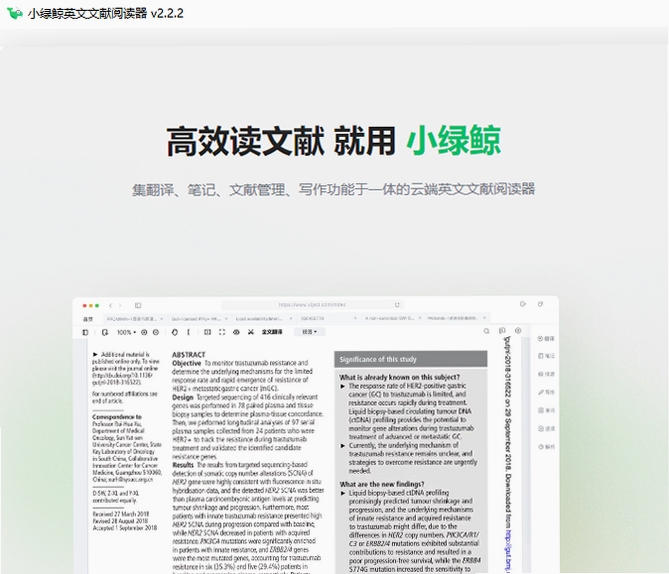Click the sidebar item below the 写作 writing entry
Viewport: 669px width, 574px height.
pos(546,410)
